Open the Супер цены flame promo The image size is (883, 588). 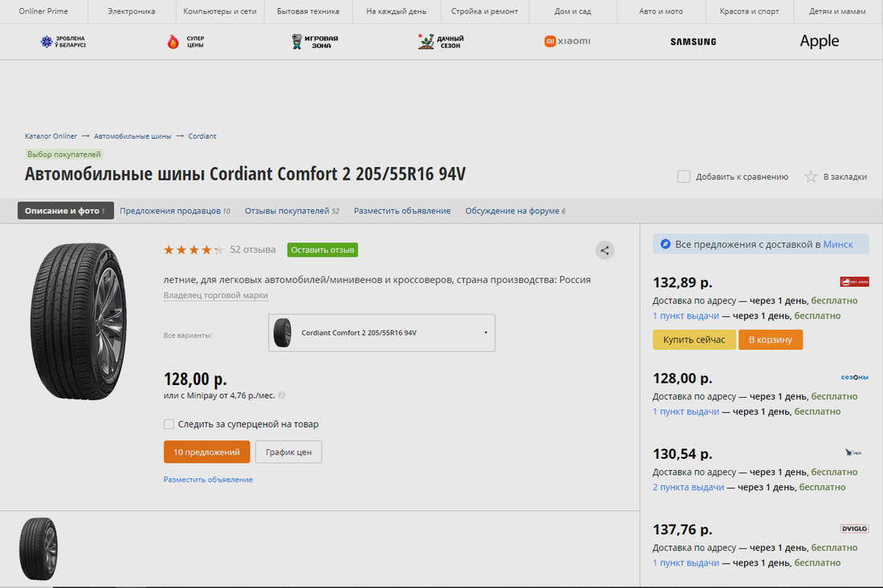point(186,41)
